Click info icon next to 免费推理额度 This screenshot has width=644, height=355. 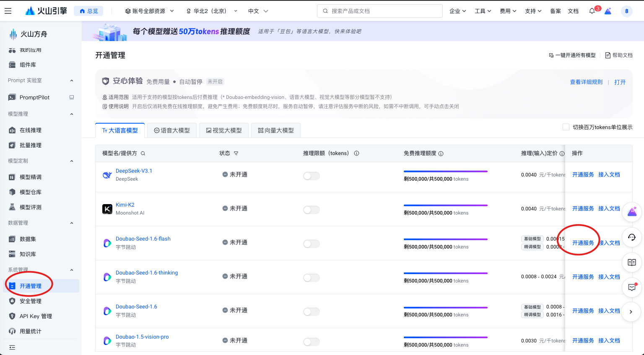click(441, 153)
